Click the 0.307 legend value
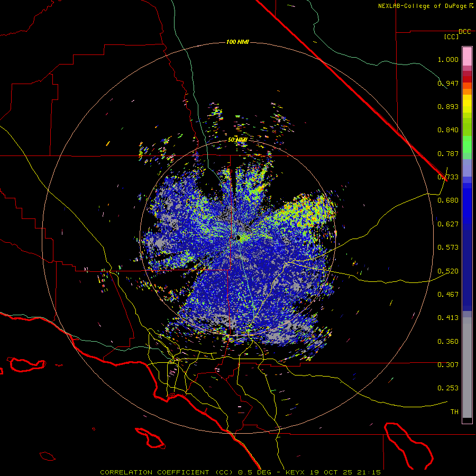The width and height of the screenshot is (476, 476). (x=448, y=365)
